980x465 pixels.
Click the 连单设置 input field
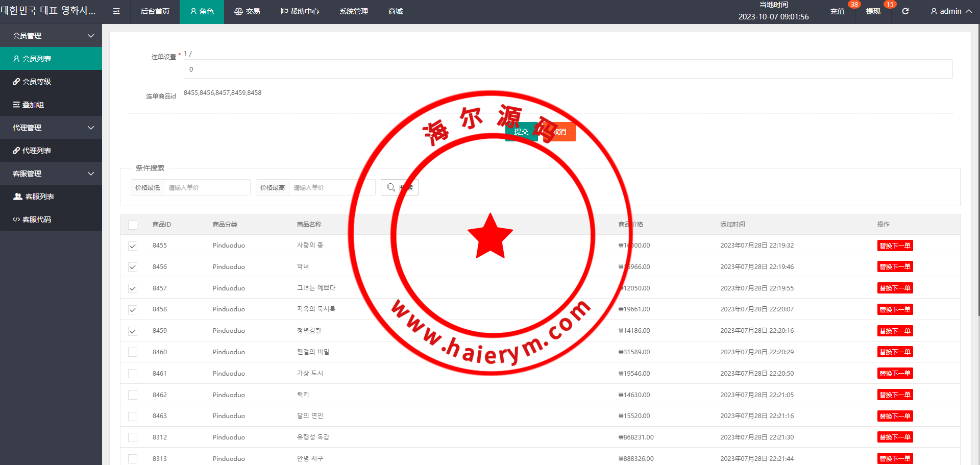pyautogui.click(x=568, y=69)
